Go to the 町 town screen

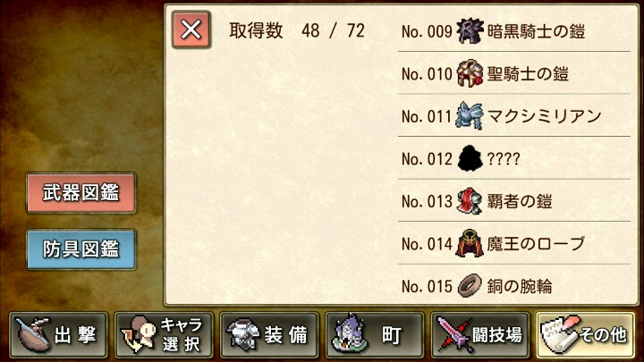click(375, 335)
